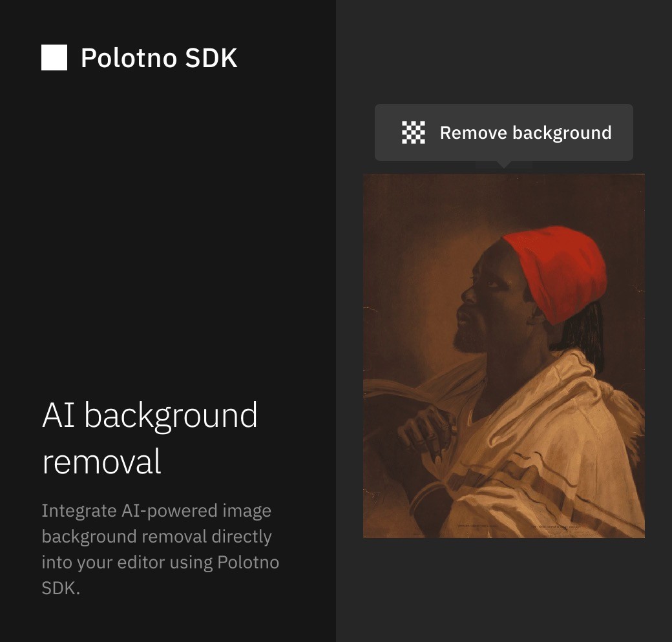Screen dimensions: 672x642
Task: Click the Remove background label text
Action: [x=525, y=132]
